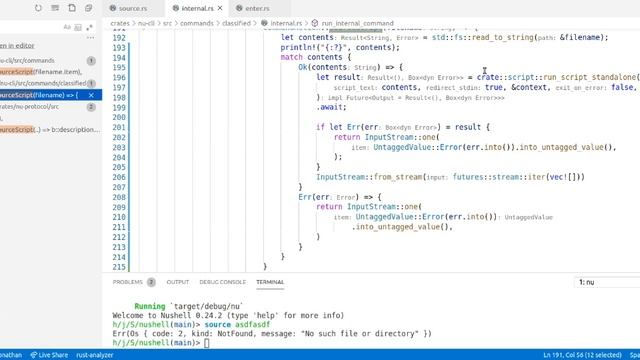640x360 pixels.
Task: Refresh the search results
Action: click(x=38, y=8)
